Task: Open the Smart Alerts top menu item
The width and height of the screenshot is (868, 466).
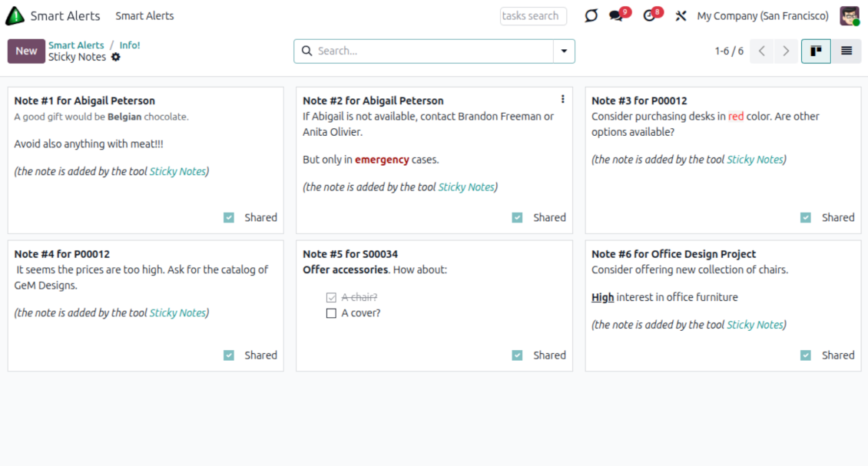Action: click(x=144, y=16)
